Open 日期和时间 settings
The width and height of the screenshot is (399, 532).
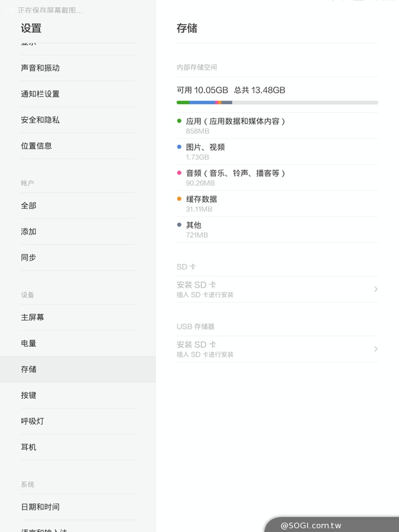point(40,507)
